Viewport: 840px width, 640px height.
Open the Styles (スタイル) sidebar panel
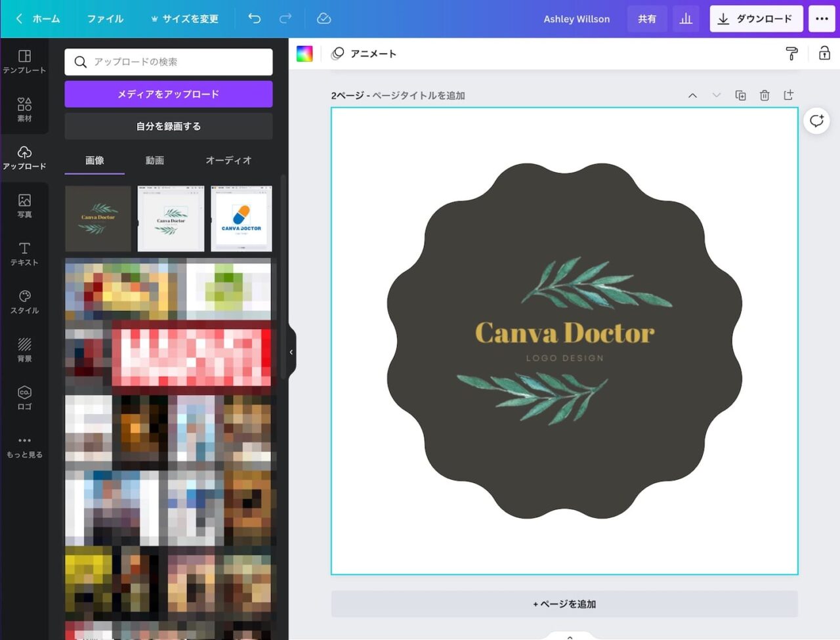click(24, 302)
